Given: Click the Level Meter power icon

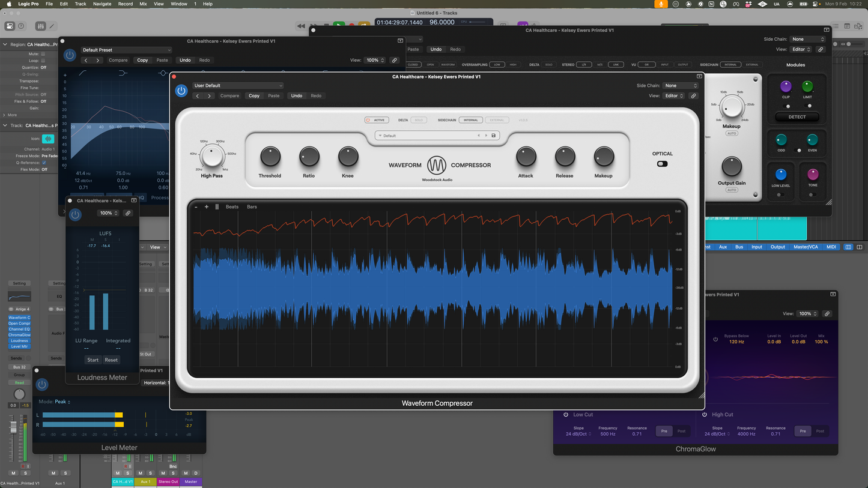Looking at the screenshot, I should click(x=42, y=385).
